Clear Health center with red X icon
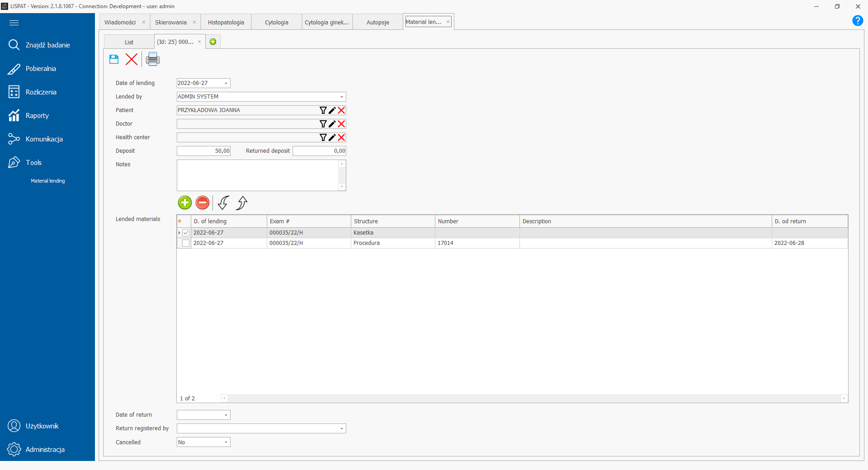The height and width of the screenshot is (470, 868). [341, 137]
